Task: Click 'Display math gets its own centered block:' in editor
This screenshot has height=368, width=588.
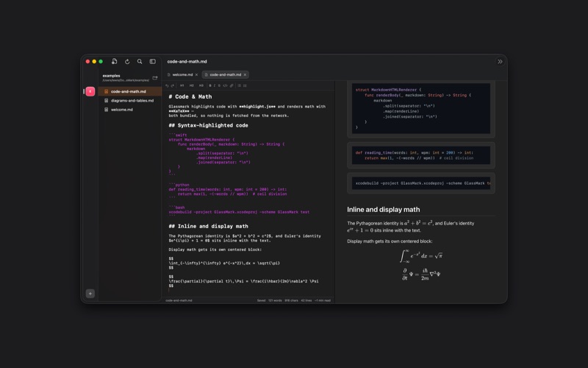Action: click(x=215, y=250)
